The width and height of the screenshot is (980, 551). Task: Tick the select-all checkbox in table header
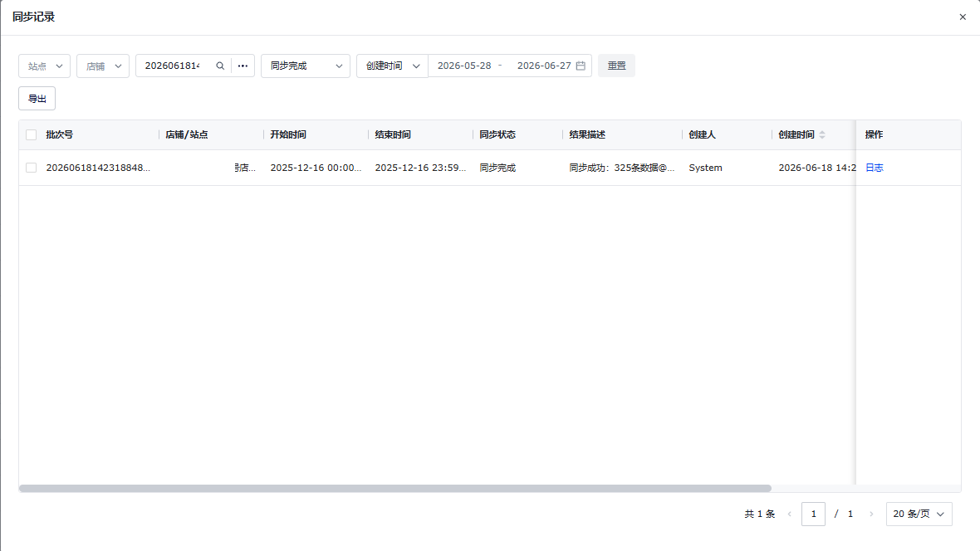32,135
